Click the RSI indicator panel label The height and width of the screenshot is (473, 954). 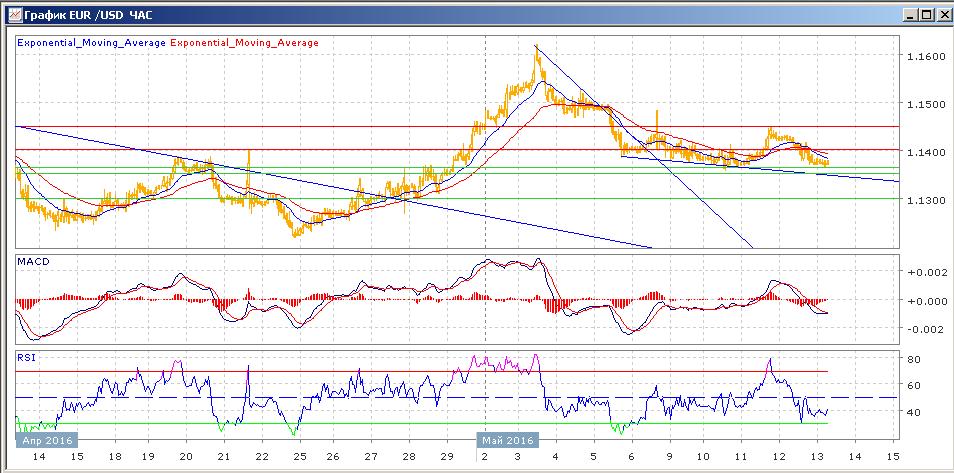click(x=27, y=355)
